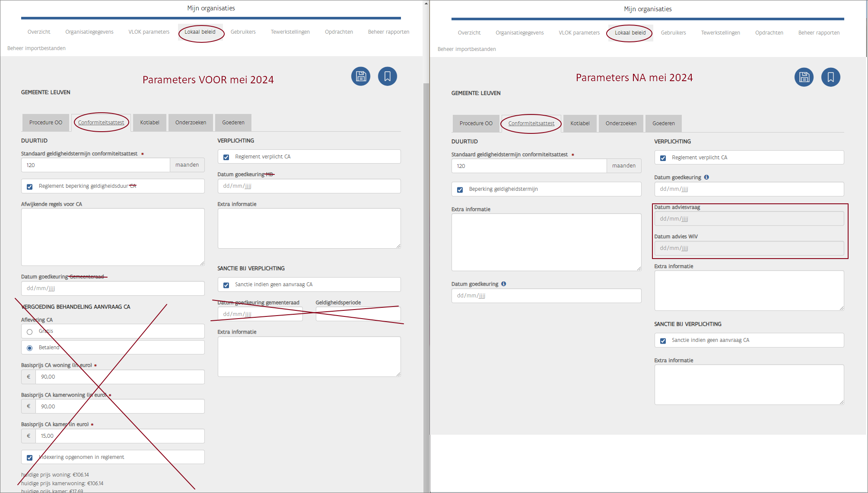Select the Betalend radio option
868x493 pixels.
pyautogui.click(x=30, y=348)
